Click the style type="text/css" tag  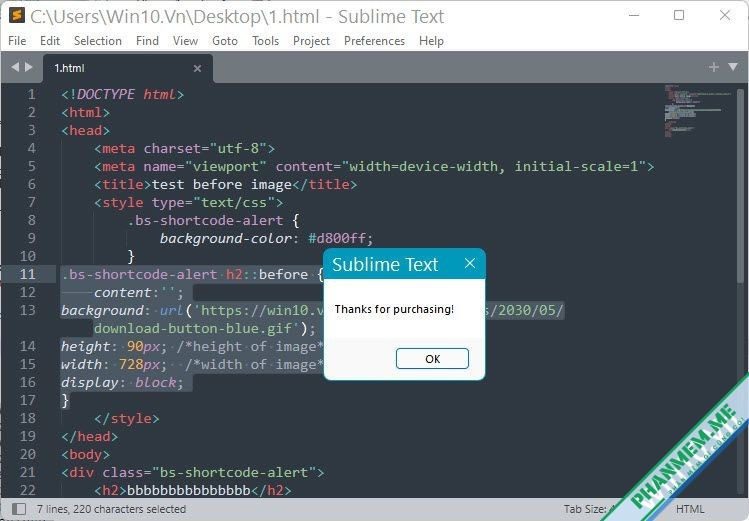pos(188,202)
